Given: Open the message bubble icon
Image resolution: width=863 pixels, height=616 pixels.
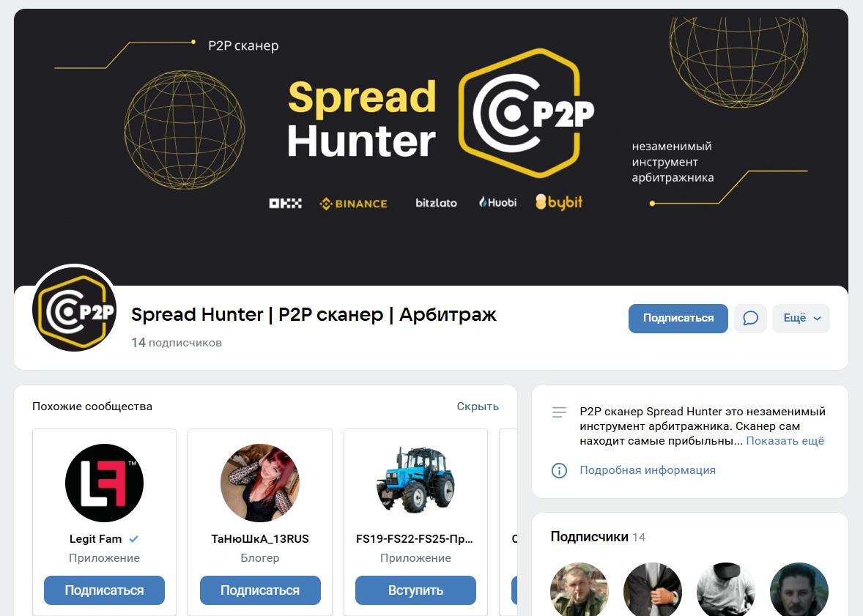Looking at the screenshot, I should [750, 318].
